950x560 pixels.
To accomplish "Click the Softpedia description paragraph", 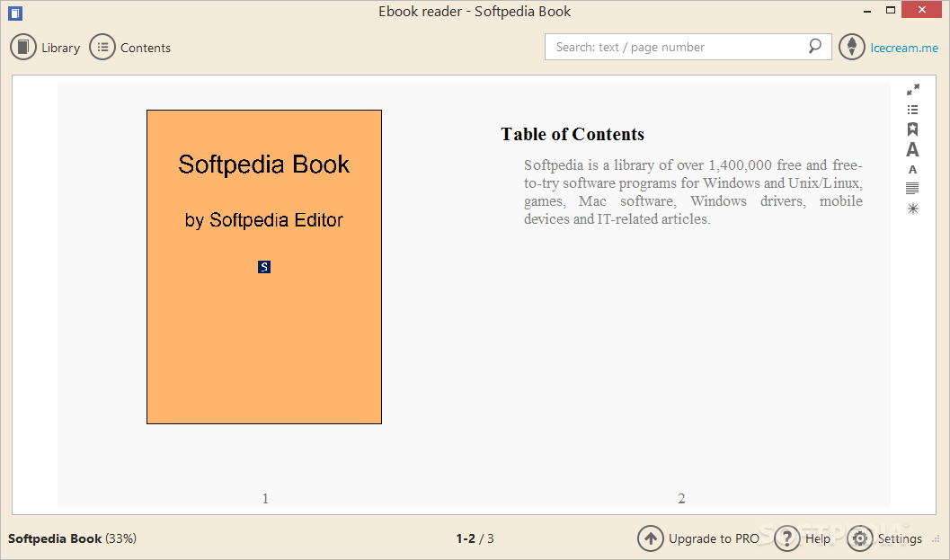I will pos(693,191).
